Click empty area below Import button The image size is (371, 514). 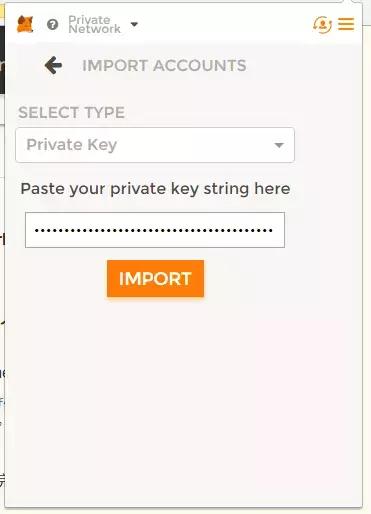click(183, 400)
